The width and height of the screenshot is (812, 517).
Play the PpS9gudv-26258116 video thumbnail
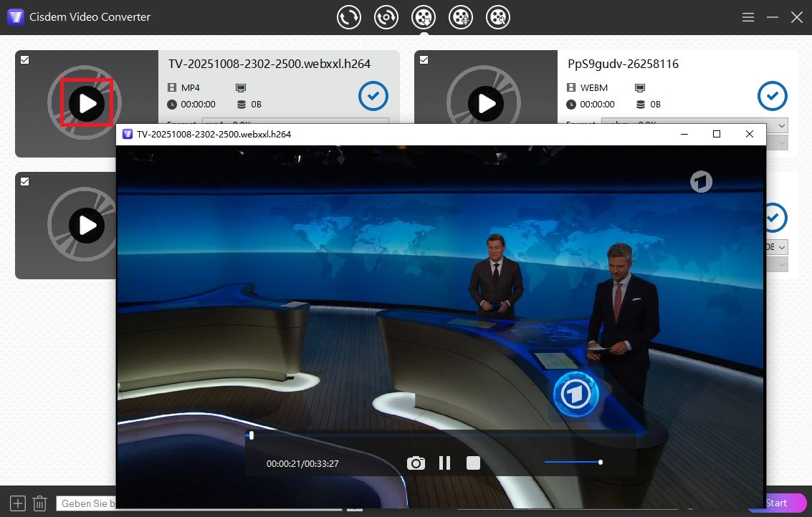point(487,104)
